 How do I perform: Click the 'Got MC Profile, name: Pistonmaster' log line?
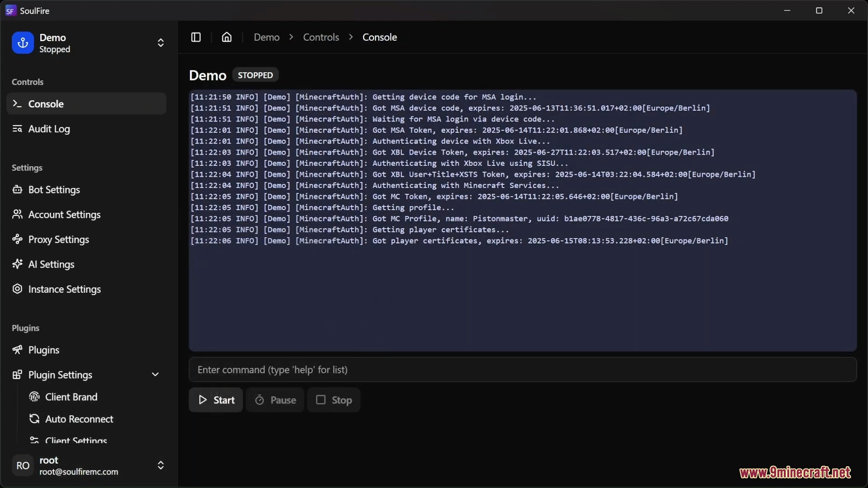click(459, 219)
